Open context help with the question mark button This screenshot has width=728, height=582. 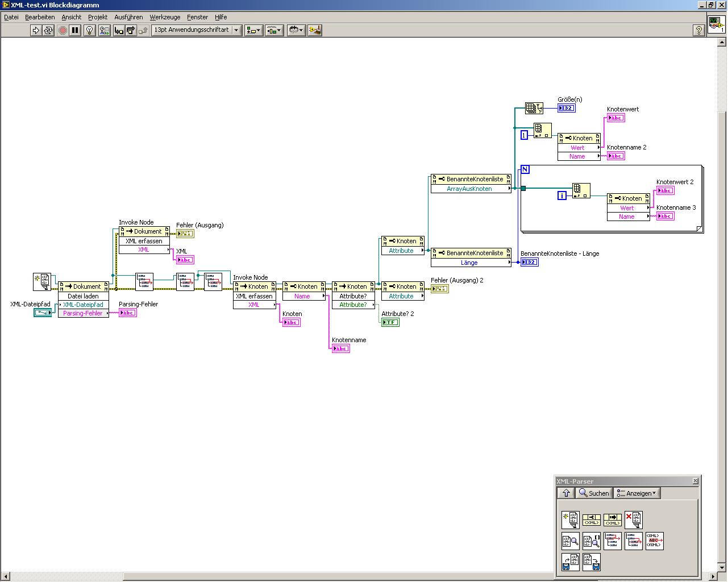point(699,30)
